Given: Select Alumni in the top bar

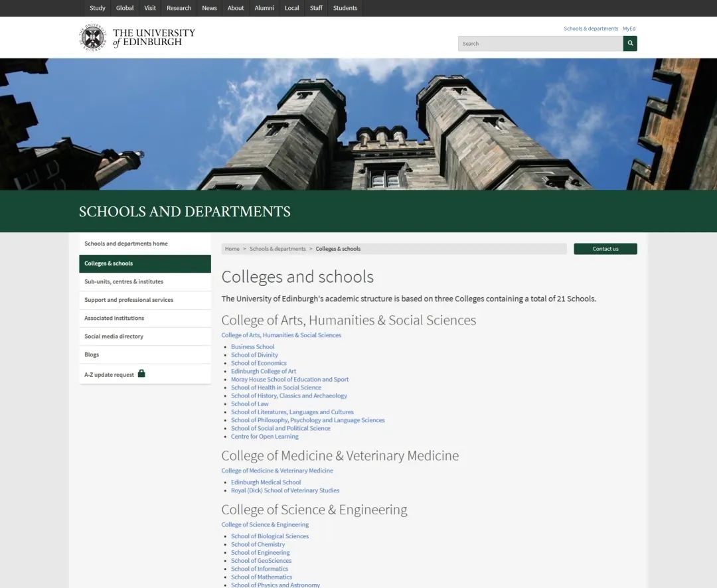Looking at the screenshot, I should tap(264, 8).
